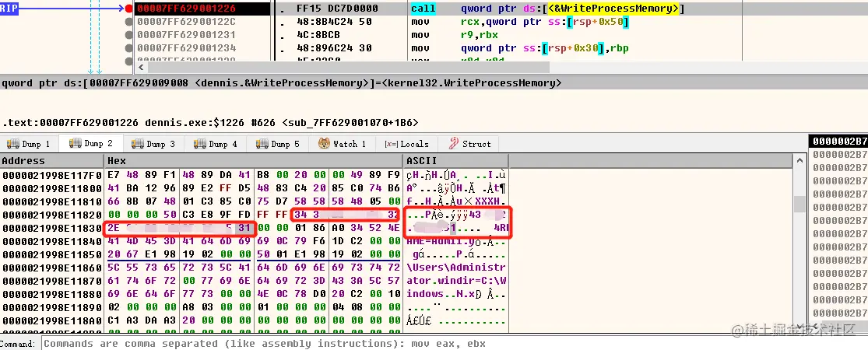
Task: Select instruction mov rcx,qword ptr ss:[rsp+0x50]
Action: (519, 22)
